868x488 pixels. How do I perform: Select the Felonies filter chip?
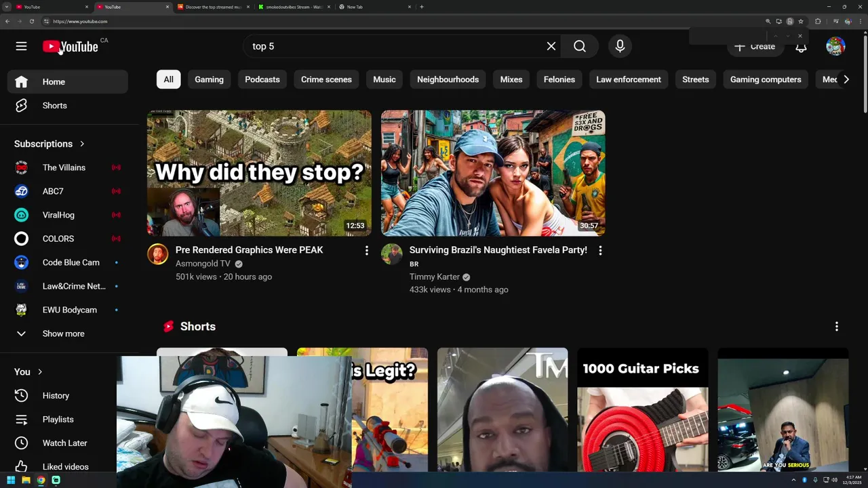coord(559,79)
